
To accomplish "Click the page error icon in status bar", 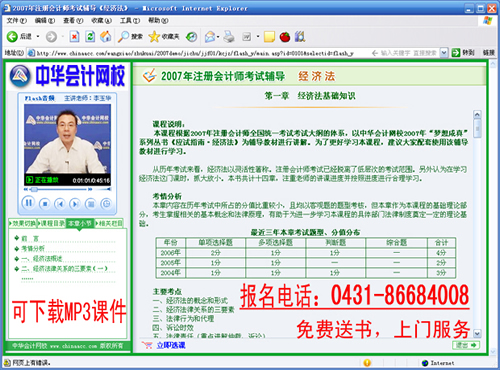I will [7, 363].
